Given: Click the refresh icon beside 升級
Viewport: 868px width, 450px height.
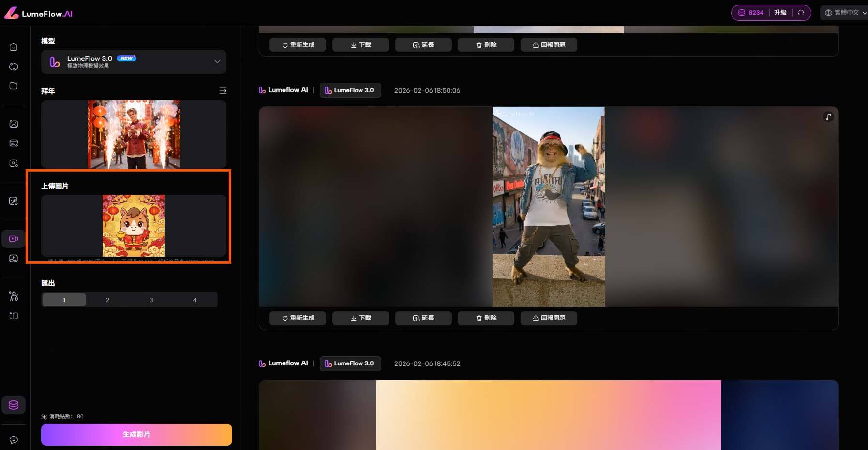Looking at the screenshot, I should (x=801, y=13).
